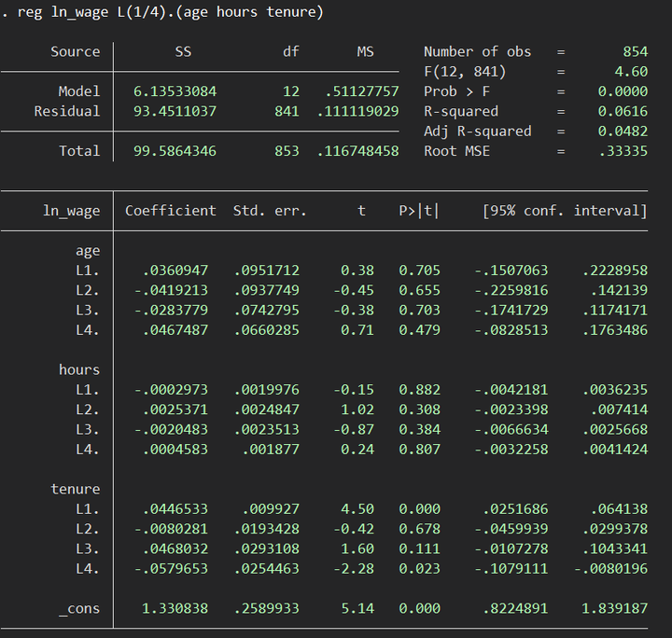Select age L1 coefficient .0360947
Image resolution: width=672 pixels, height=638 pixels.
(x=175, y=270)
